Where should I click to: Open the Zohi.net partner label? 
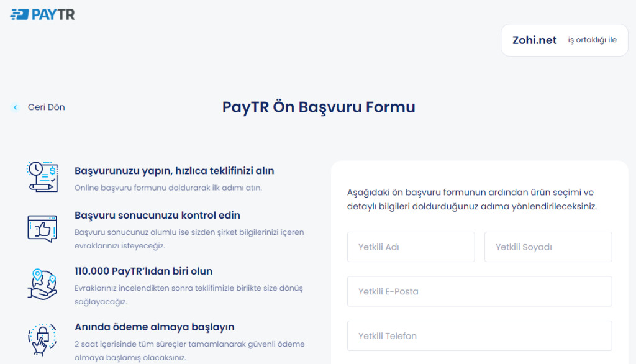(534, 40)
